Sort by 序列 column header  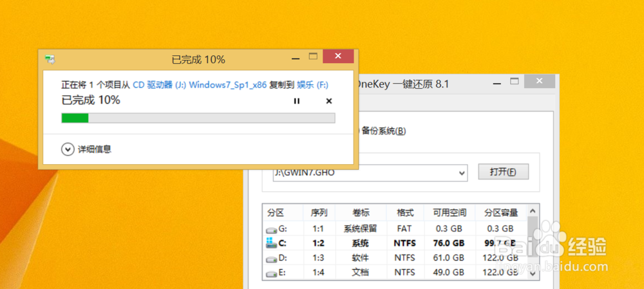coord(319,212)
